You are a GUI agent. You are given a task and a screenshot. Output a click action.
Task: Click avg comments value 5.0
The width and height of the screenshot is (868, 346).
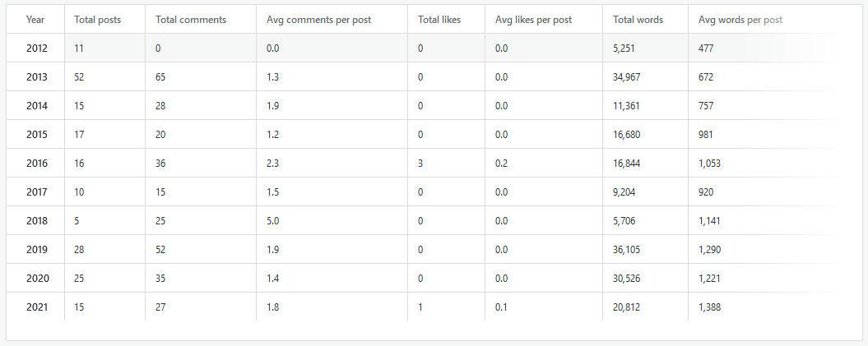(273, 221)
